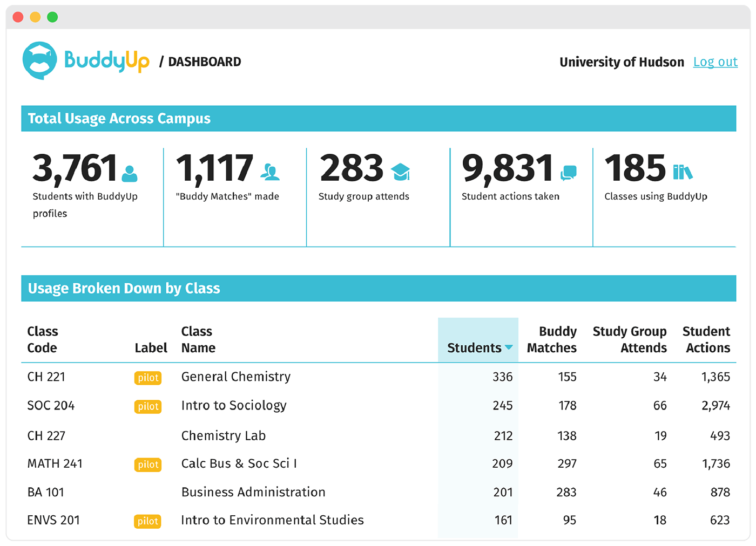Click the BuddyUp owl logo icon
Image resolution: width=756 pixels, height=546 pixels.
pyautogui.click(x=40, y=60)
